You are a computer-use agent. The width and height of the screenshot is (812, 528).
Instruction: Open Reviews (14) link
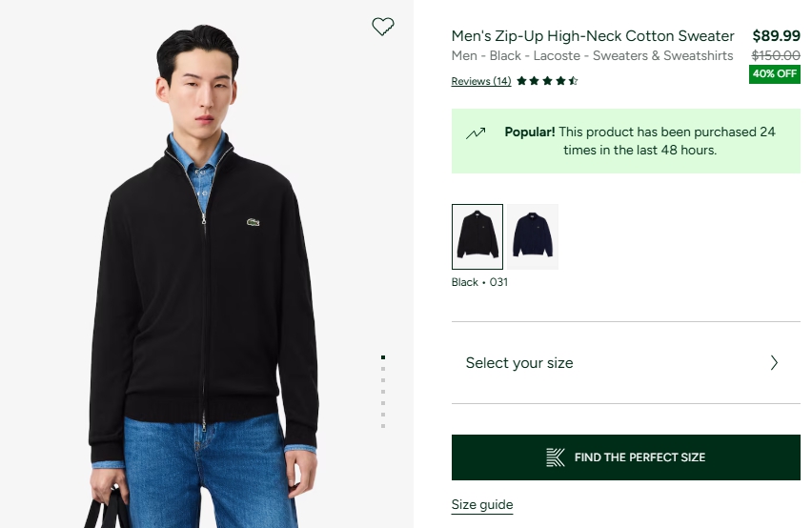click(x=481, y=81)
